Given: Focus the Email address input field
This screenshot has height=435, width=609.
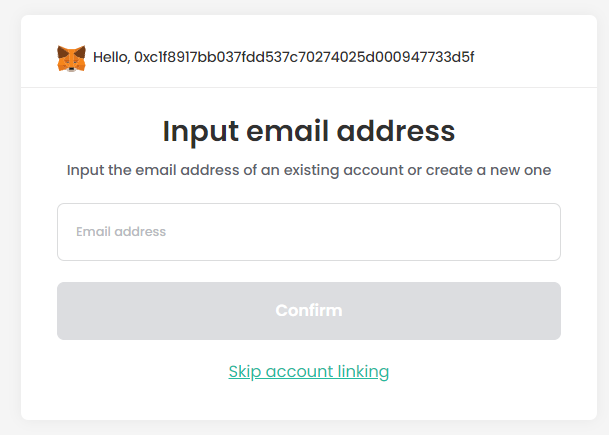Looking at the screenshot, I should [309, 232].
